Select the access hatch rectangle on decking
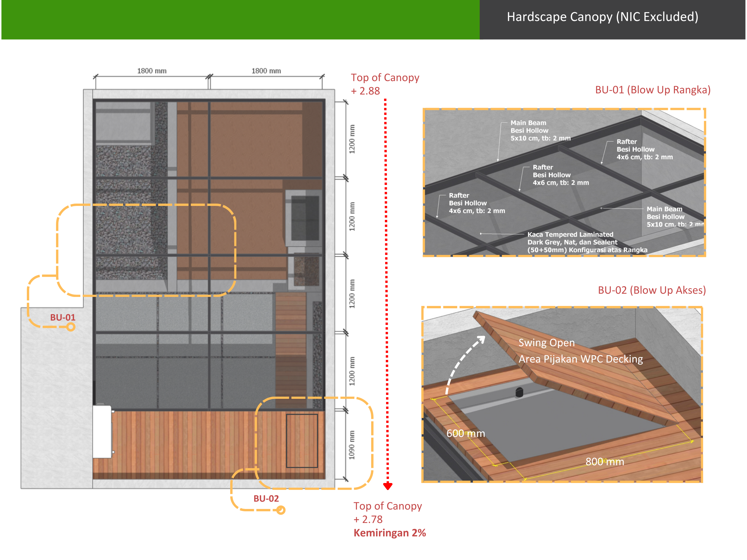 pos(302,441)
